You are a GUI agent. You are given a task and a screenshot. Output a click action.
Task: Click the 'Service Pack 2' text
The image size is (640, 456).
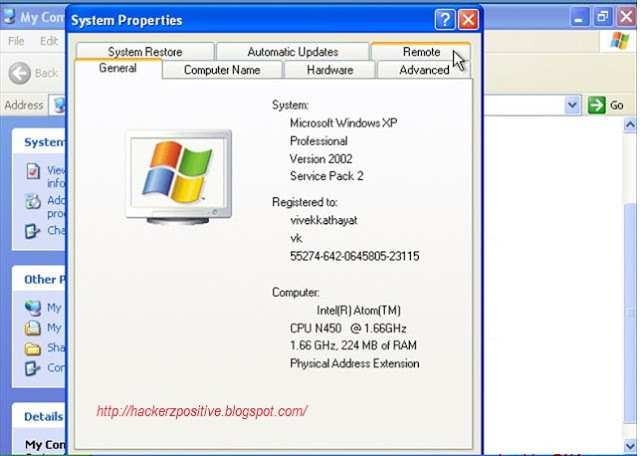click(x=327, y=176)
